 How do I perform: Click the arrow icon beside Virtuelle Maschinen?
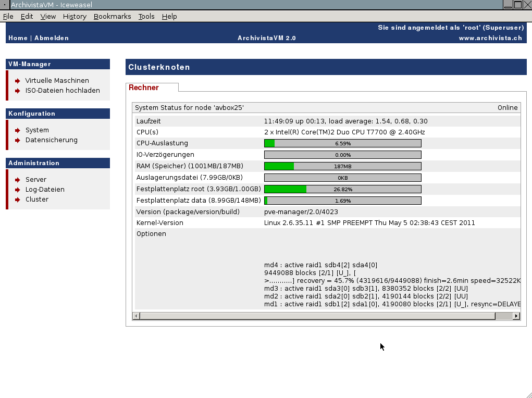(18, 81)
